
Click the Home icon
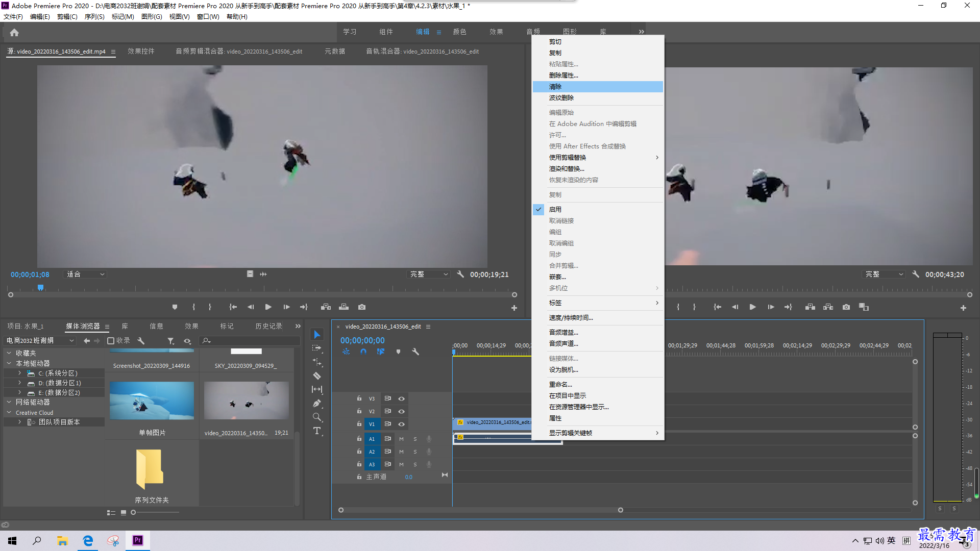tap(14, 33)
